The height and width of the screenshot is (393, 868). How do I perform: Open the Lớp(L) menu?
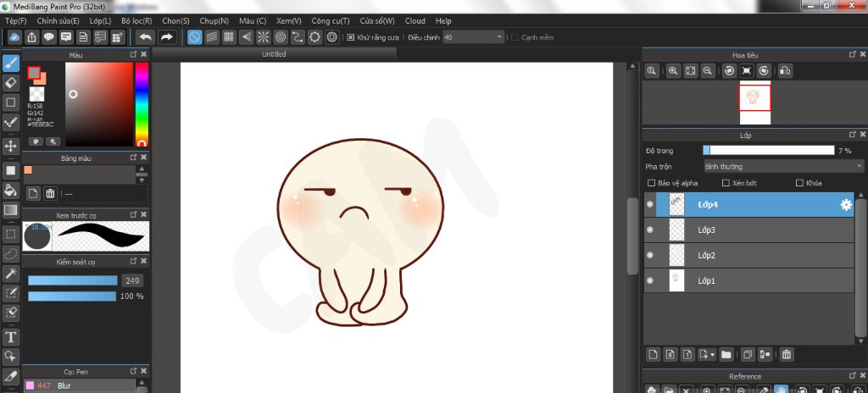100,21
